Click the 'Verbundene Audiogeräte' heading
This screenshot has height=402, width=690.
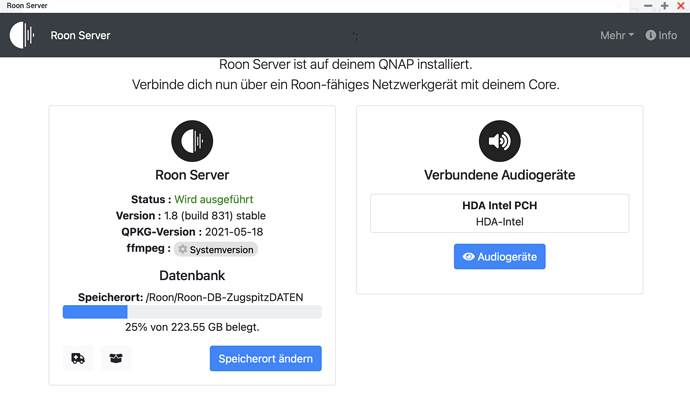(499, 175)
